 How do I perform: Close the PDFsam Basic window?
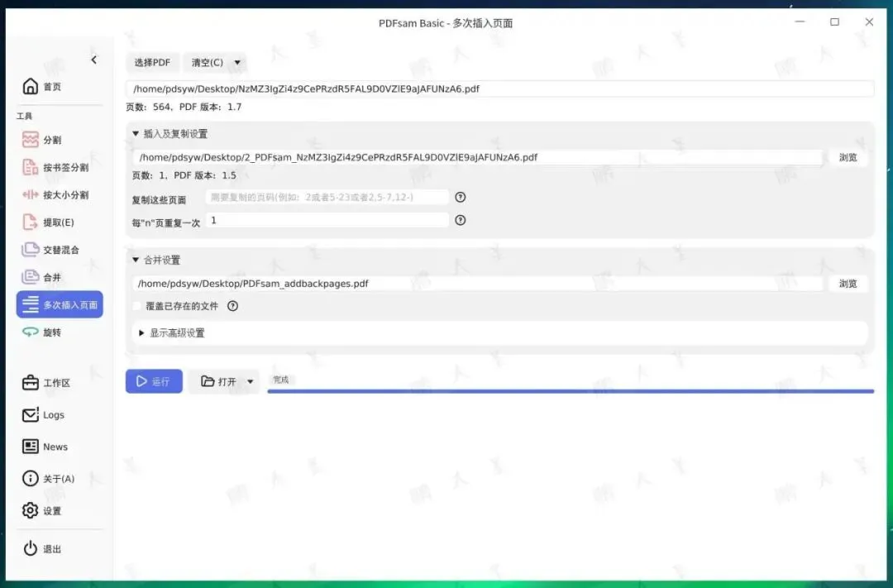point(869,22)
